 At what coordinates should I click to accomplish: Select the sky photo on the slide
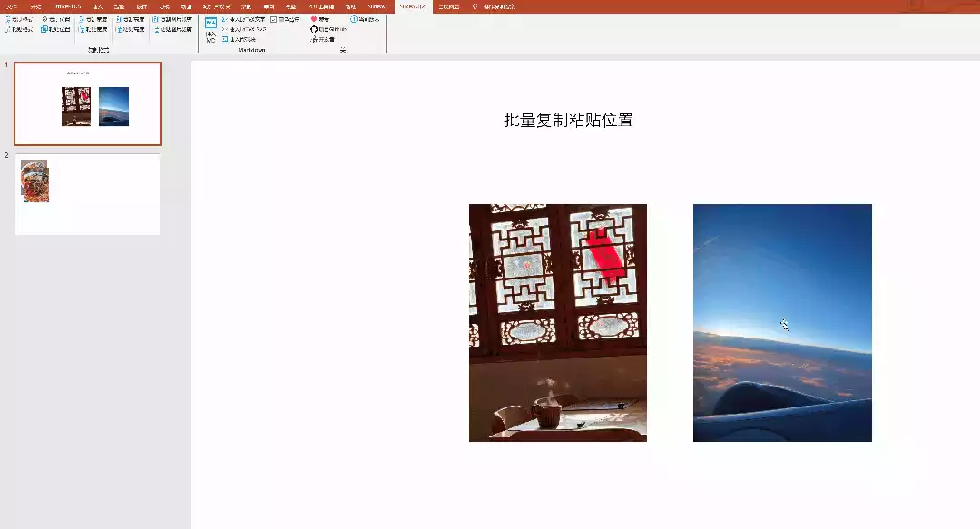coord(782,322)
